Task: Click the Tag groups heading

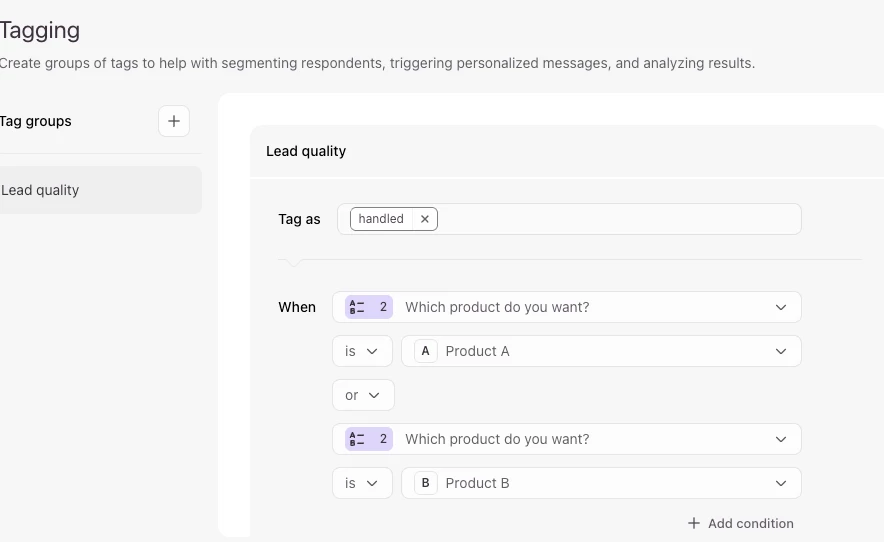Action: point(36,121)
